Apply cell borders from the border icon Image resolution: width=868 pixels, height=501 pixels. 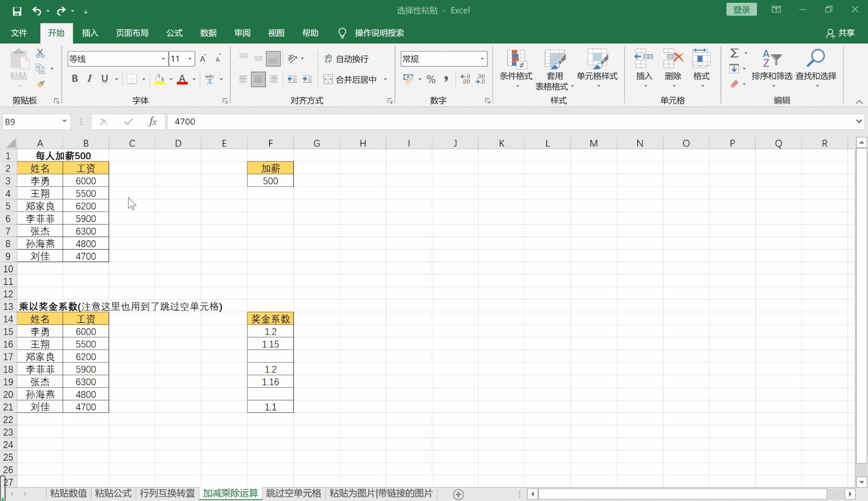click(x=132, y=79)
